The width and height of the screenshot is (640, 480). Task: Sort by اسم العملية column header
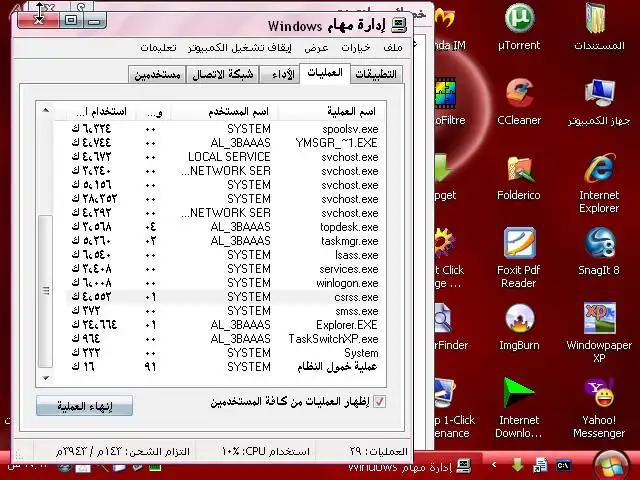click(x=331, y=111)
